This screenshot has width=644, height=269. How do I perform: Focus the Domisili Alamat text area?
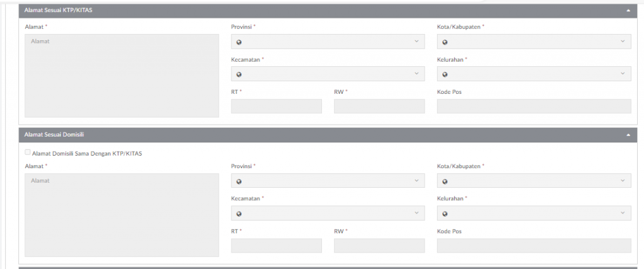(121, 215)
